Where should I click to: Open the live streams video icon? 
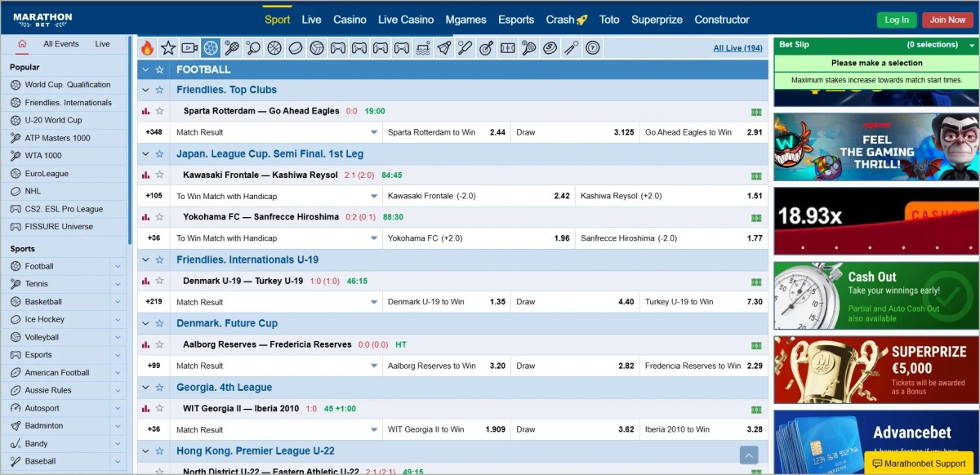[189, 47]
